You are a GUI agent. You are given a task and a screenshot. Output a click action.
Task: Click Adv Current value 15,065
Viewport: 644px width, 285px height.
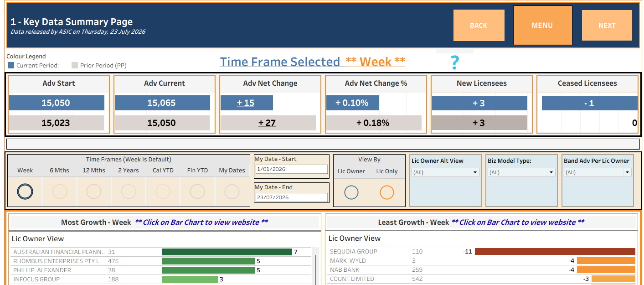pos(162,103)
